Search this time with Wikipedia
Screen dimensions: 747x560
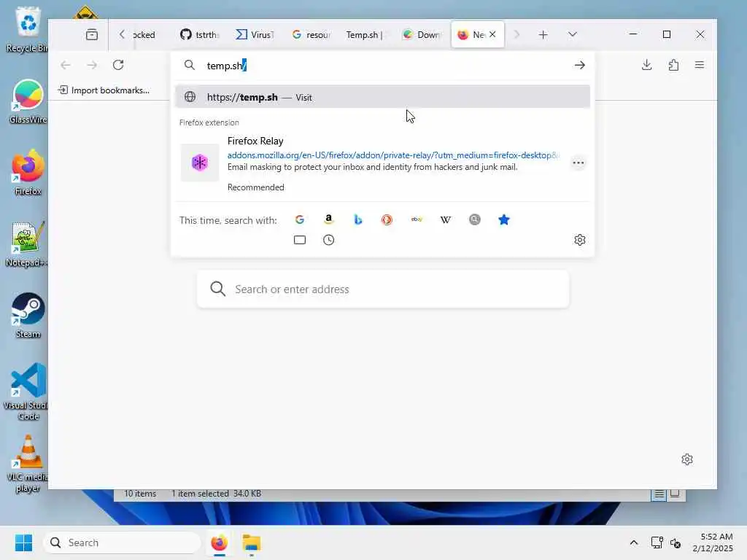(446, 219)
